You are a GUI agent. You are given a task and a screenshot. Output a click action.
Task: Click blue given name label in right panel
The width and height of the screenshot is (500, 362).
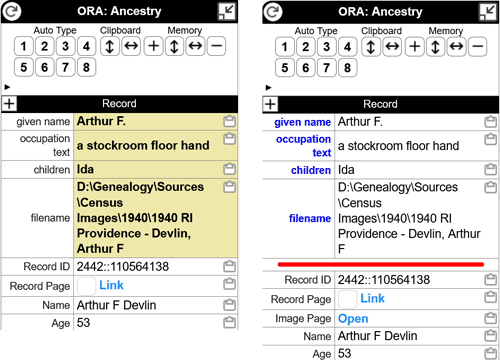click(302, 122)
